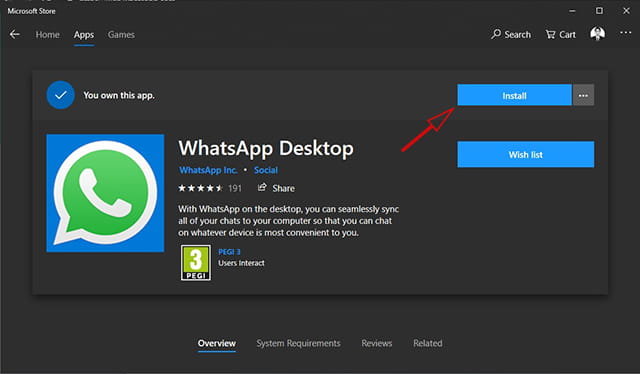Click the Install button

point(514,95)
